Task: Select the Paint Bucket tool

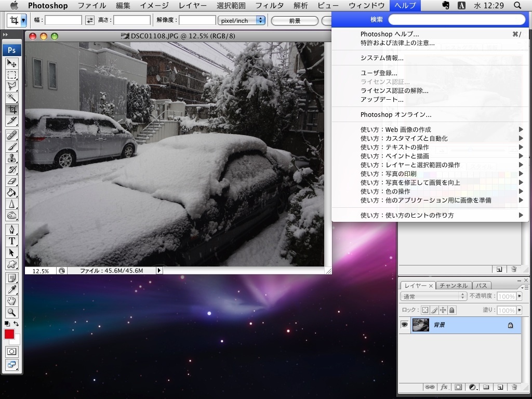Action: click(11, 193)
